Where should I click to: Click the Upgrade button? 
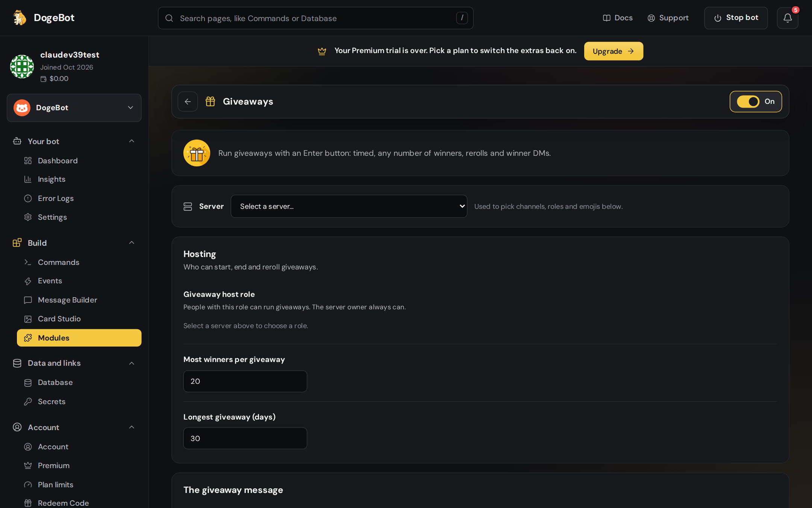(x=614, y=51)
